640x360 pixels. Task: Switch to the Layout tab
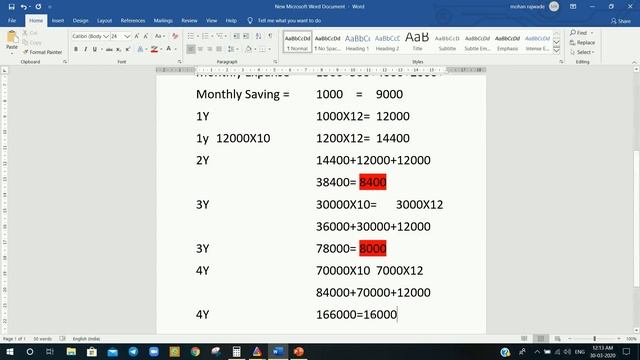click(104, 20)
